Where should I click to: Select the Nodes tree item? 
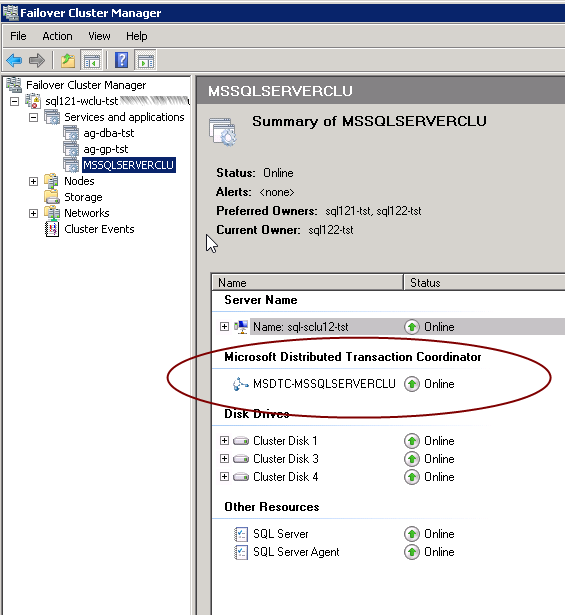79,181
